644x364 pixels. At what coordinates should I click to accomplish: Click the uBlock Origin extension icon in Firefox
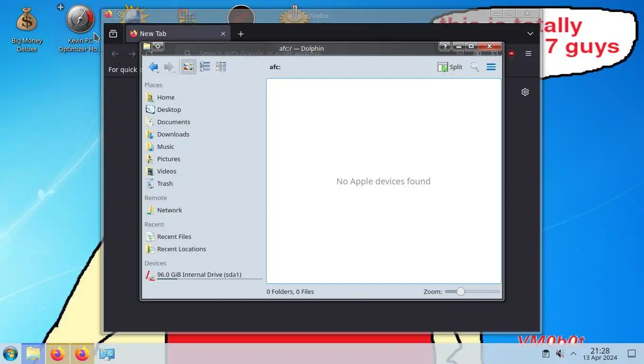pyautogui.click(x=511, y=54)
